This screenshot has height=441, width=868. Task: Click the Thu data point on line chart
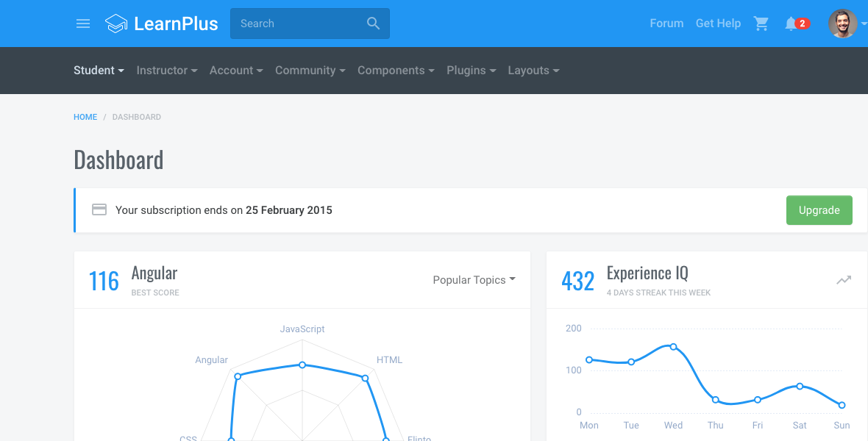point(715,400)
